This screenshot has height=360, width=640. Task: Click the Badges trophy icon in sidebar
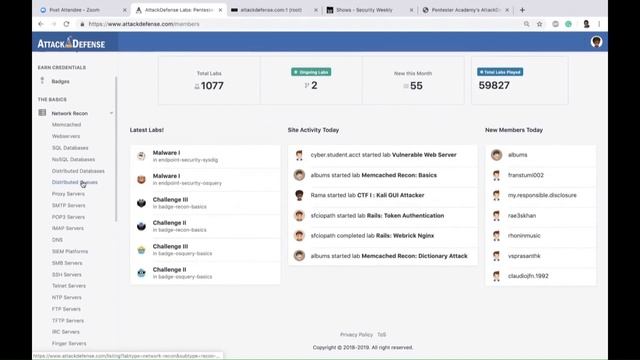pos(42,81)
